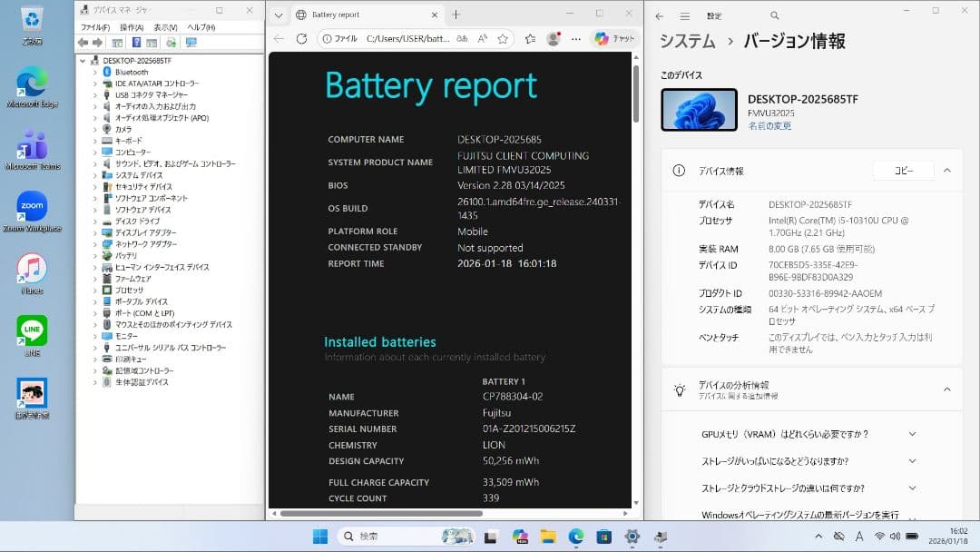Screen dimensions: 980x552
Task: Add Battery report page to favorites
Action: point(502,39)
